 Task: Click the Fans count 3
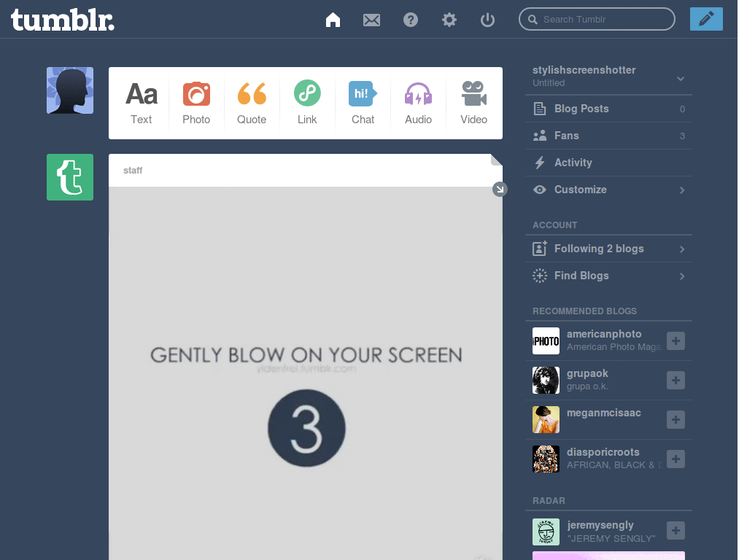682,136
